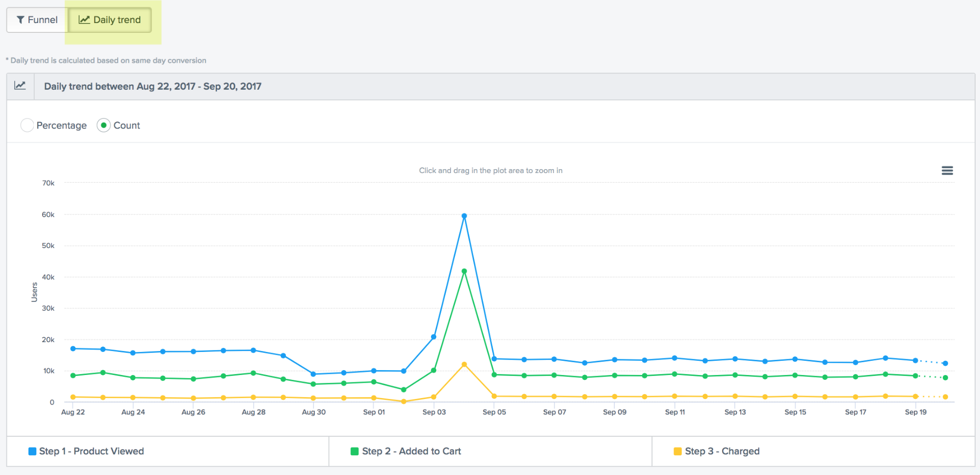Click the chart icon on Daily trend tab

[84, 20]
